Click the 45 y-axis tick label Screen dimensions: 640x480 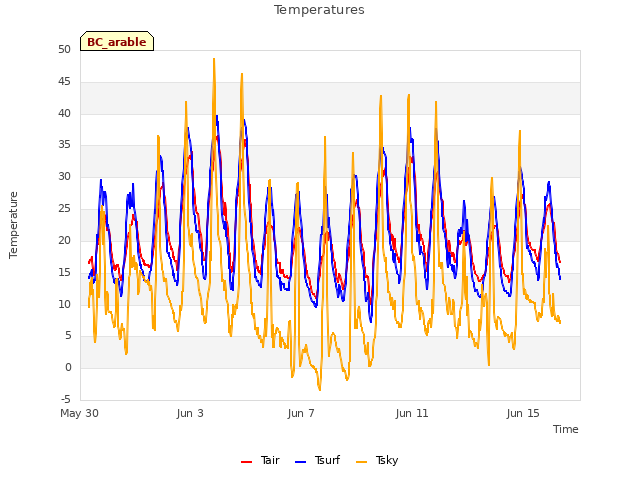point(64,82)
